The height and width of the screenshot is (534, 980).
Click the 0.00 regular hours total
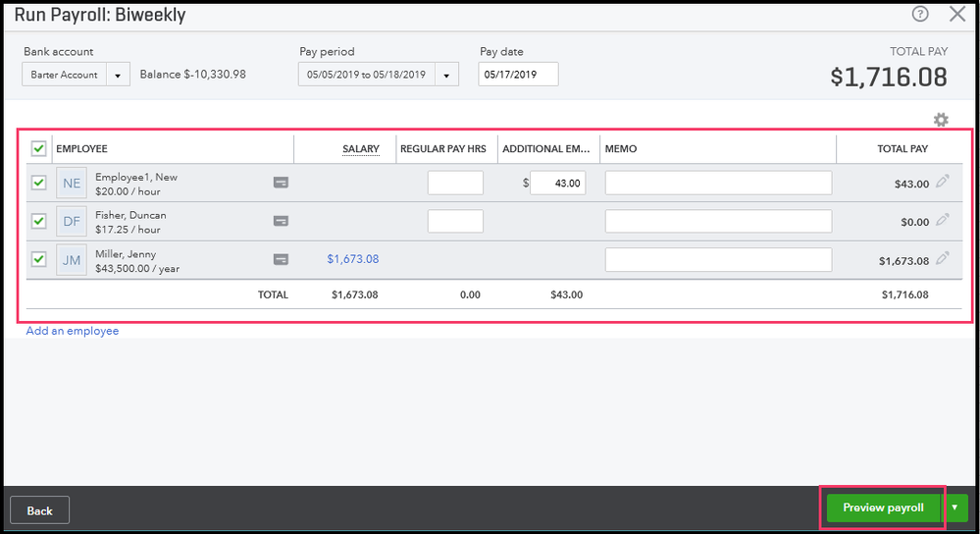point(470,294)
